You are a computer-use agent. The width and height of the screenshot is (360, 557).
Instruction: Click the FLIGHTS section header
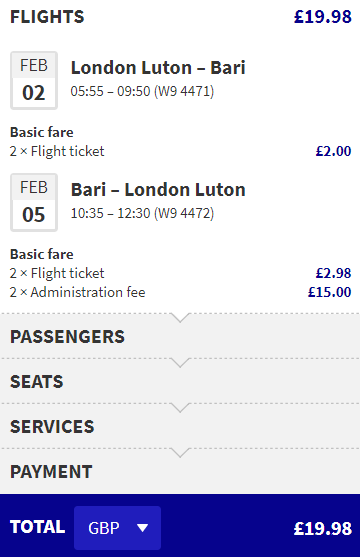click(x=47, y=17)
